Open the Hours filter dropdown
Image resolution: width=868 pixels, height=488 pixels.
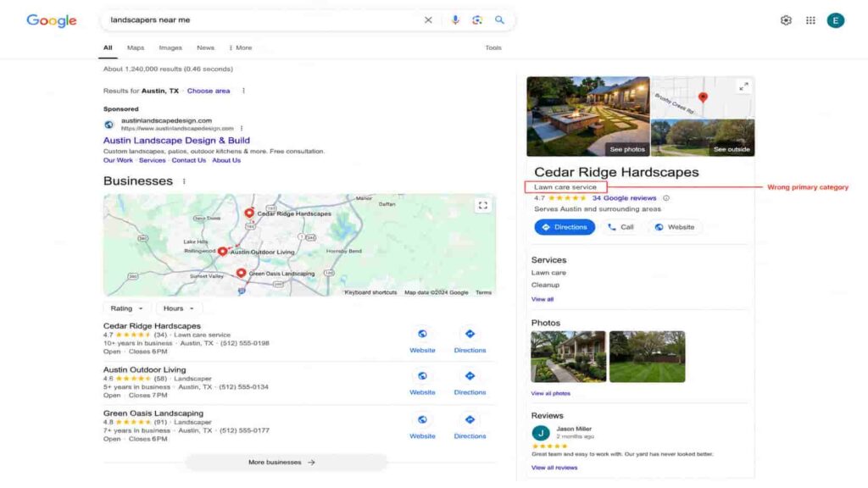pos(178,308)
